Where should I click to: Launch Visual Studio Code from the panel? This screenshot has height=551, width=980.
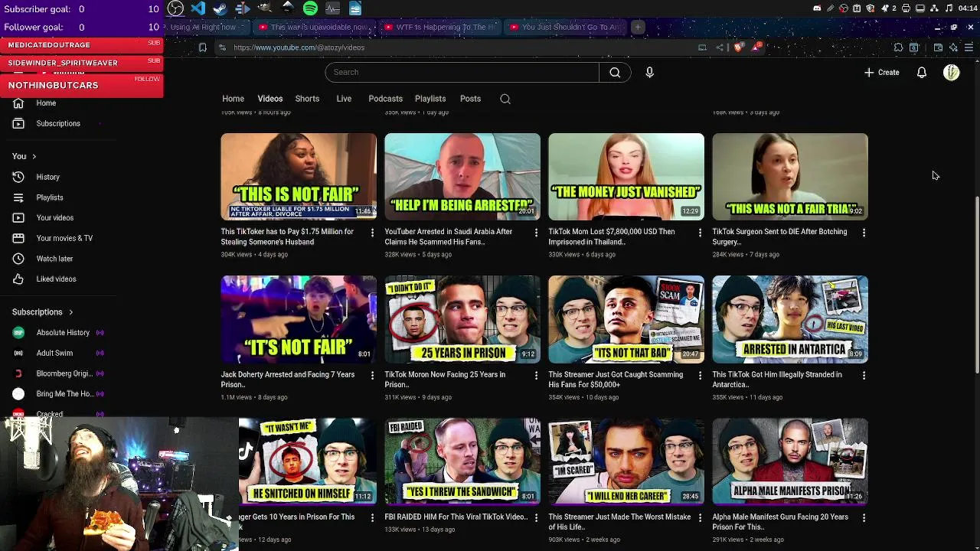click(198, 8)
